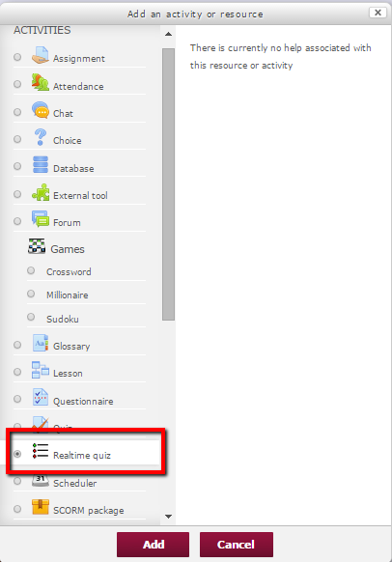Viewport: 392px width, 562px height.
Task: Click the Add button
Action: pyautogui.click(x=153, y=545)
